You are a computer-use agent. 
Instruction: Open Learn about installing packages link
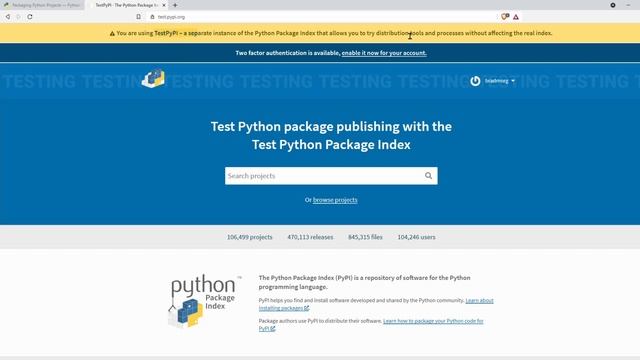376,304
